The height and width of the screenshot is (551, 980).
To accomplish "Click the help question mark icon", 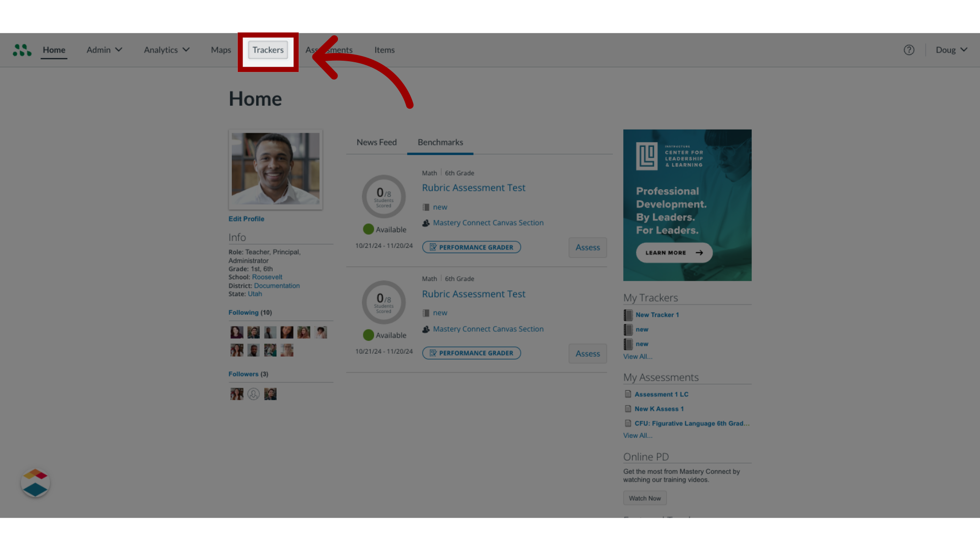I will tap(909, 49).
